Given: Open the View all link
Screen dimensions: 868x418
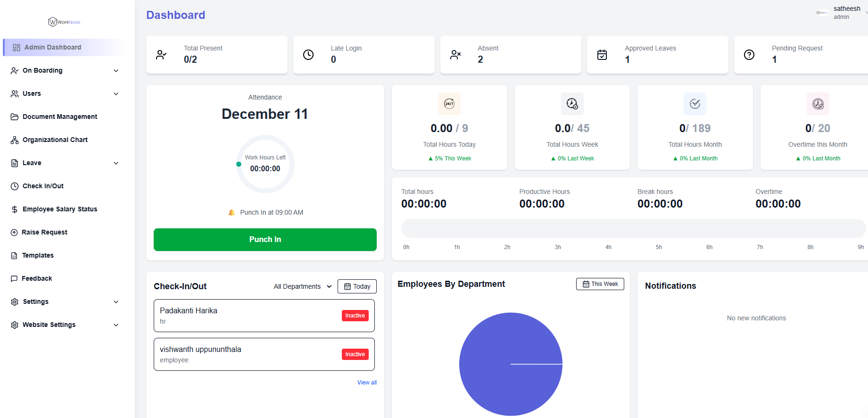Looking at the screenshot, I should coord(367,383).
